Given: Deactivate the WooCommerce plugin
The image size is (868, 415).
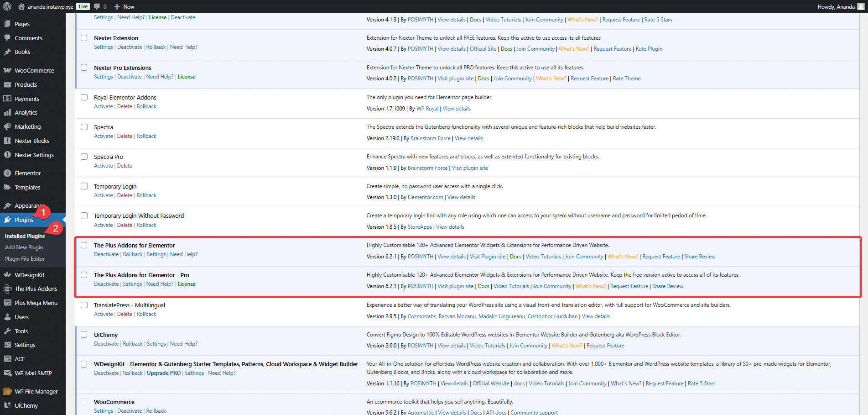Looking at the screenshot, I should 130,411.
